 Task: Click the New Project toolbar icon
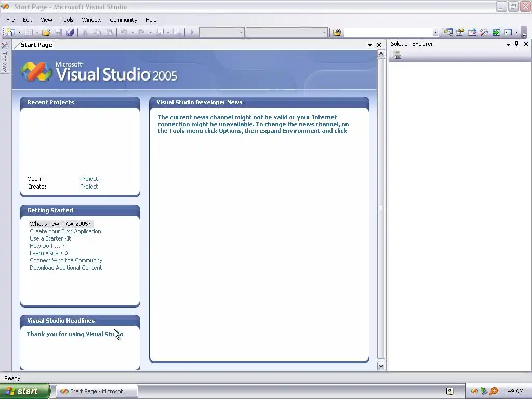[x=11, y=32]
